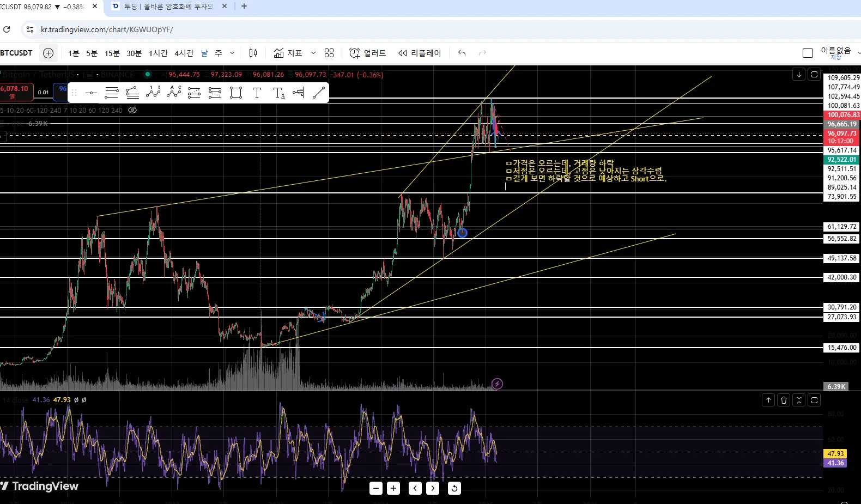This screenshot has height=504, width=861.
Task: Open the layout setup grid icon
Action: click(x=329, y=53)
